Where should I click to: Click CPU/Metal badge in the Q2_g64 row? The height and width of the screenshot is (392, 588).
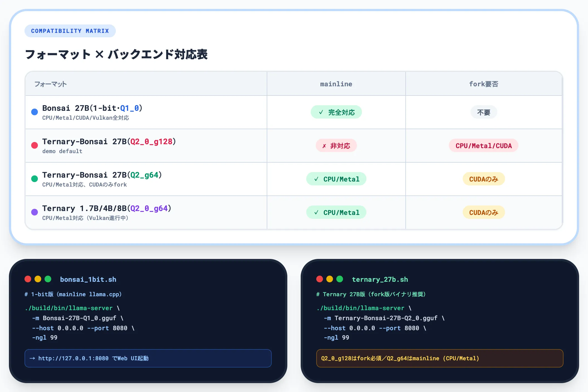click(336, 179)
